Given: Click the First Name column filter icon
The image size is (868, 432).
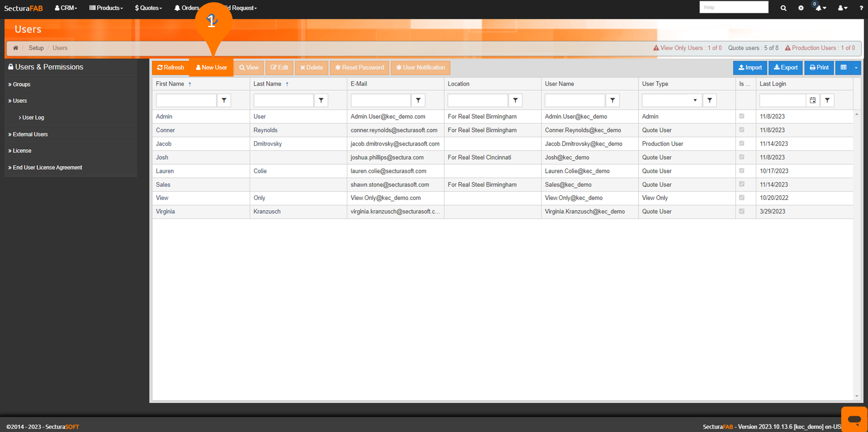Looking at the screenshot, I should coord(224,100).
